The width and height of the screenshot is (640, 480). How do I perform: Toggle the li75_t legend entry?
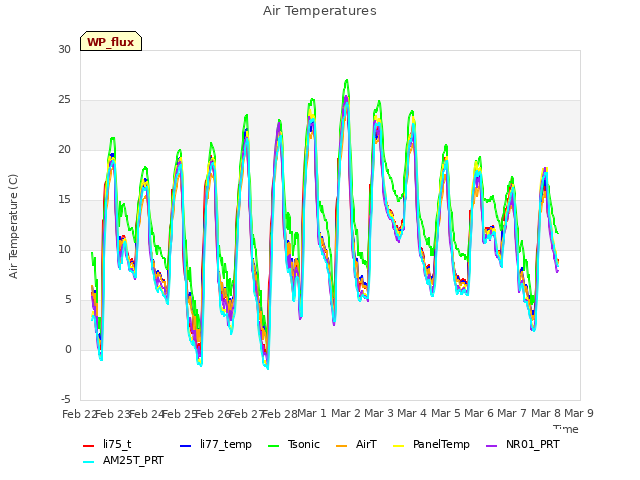pos(107,444)
